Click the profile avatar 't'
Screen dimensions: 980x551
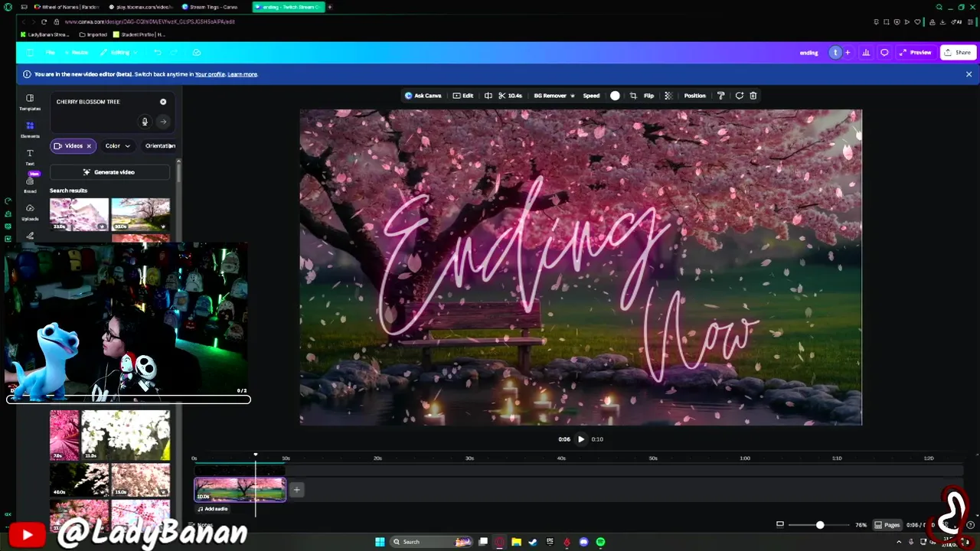835,53
